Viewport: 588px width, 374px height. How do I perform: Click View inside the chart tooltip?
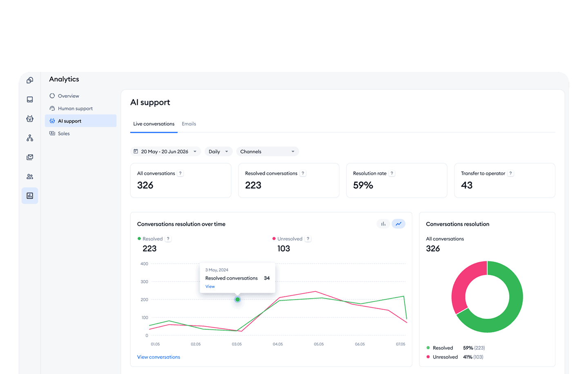[210, 286]
